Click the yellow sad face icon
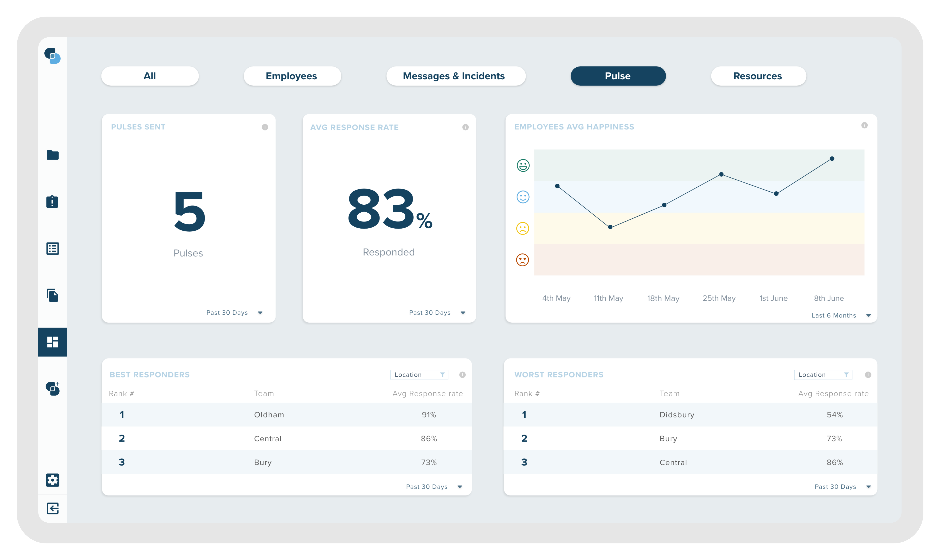The image size is (940, 560). [x=522, y=228]
